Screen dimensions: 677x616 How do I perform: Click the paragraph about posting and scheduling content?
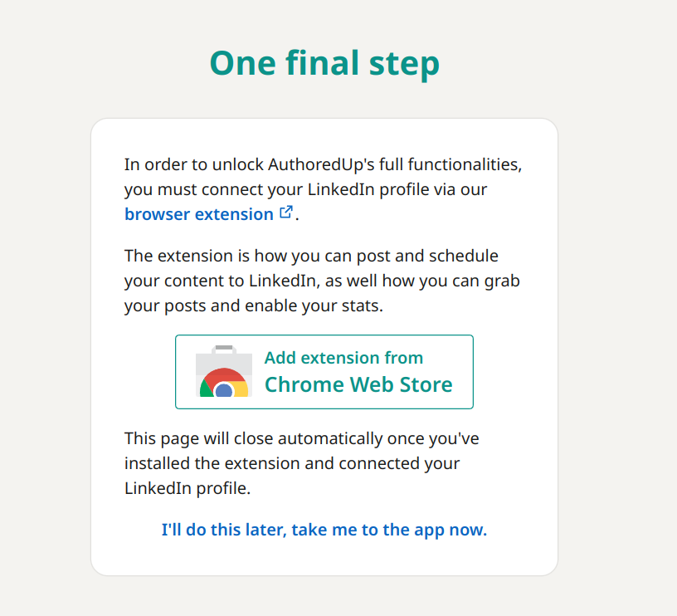[322, 281]
